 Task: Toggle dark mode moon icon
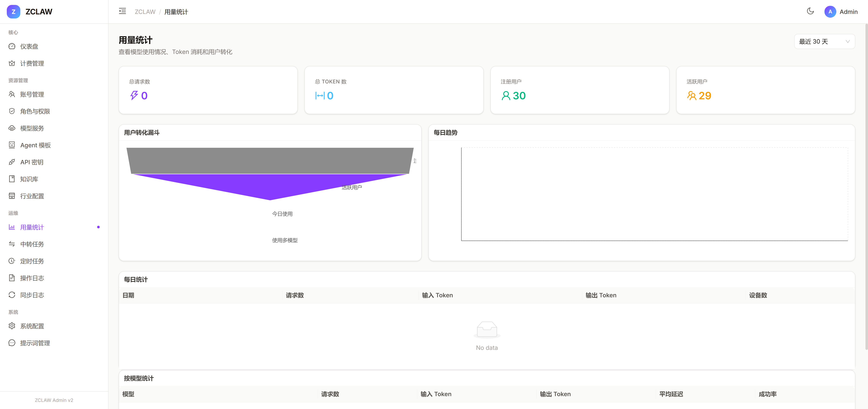click(810, 12)
